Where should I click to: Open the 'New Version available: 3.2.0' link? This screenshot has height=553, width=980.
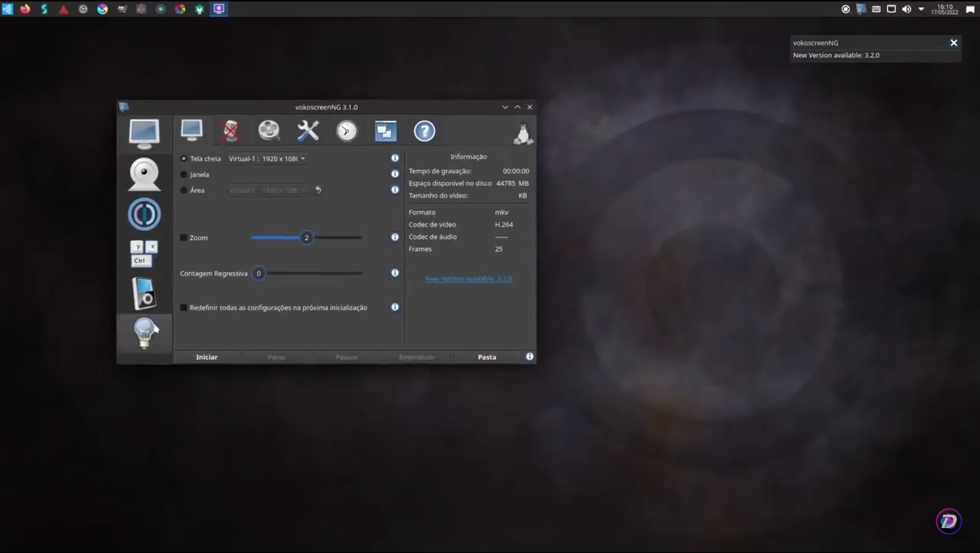(468, 279)
